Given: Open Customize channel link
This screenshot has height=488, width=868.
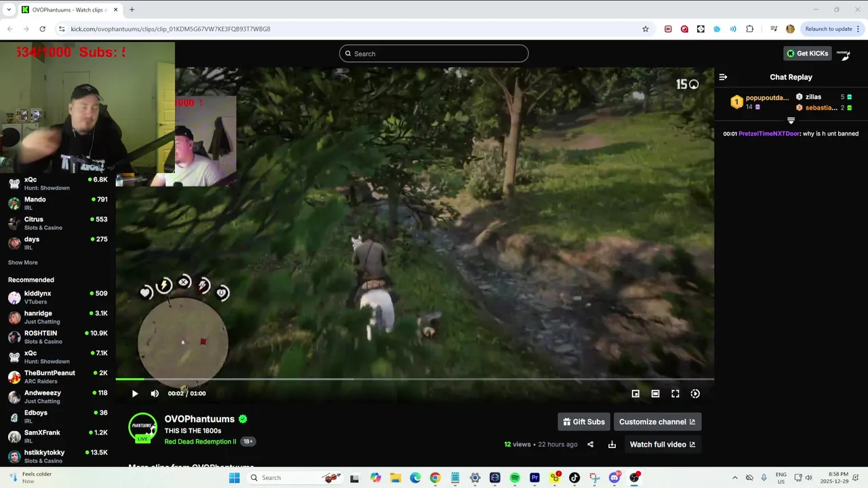Looking at the screenshot, I should pos(657,422).
